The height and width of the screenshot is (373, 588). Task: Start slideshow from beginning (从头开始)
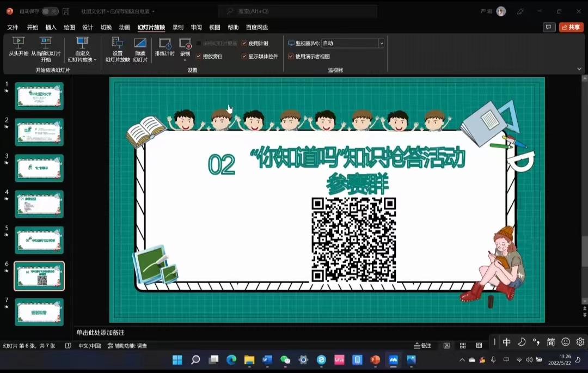pos(19,46)
